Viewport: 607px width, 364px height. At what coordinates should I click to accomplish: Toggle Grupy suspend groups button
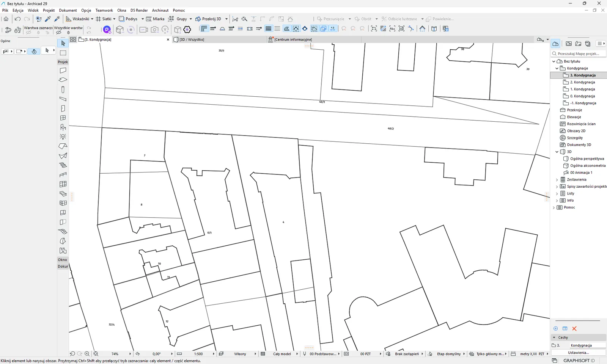click(x=178, y=19)
